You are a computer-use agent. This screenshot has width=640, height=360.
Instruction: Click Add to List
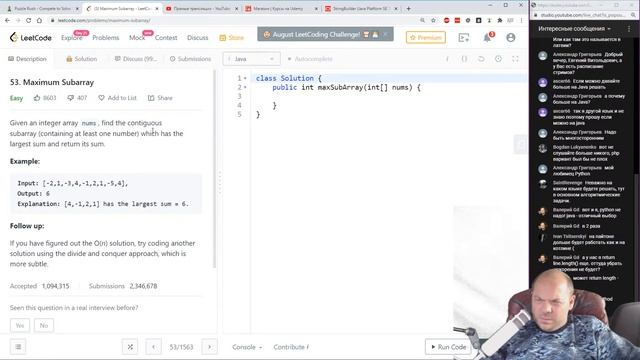click(118, 98)
